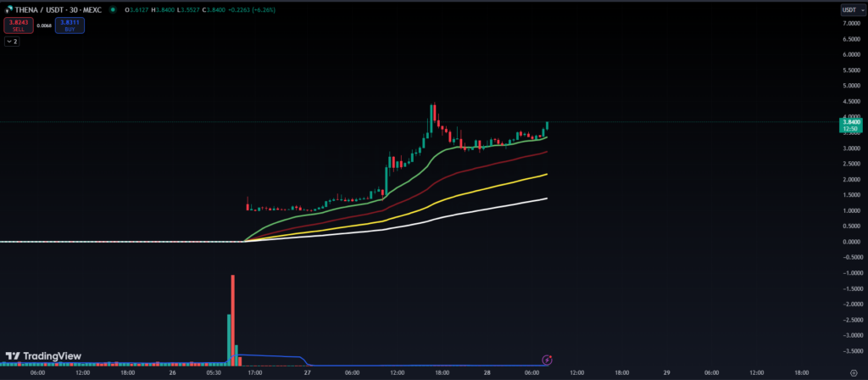
Task: Click the 17:00 time axis label
Action: [254, 373]
